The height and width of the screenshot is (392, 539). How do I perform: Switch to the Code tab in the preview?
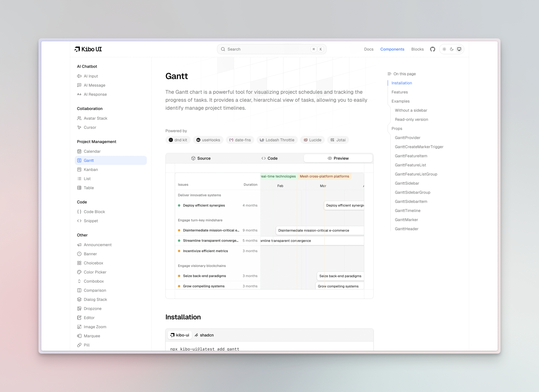point(269,158)
